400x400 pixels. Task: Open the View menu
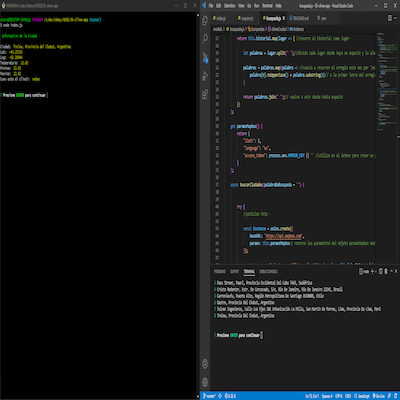pyautogui.click(x=241, y=6)
